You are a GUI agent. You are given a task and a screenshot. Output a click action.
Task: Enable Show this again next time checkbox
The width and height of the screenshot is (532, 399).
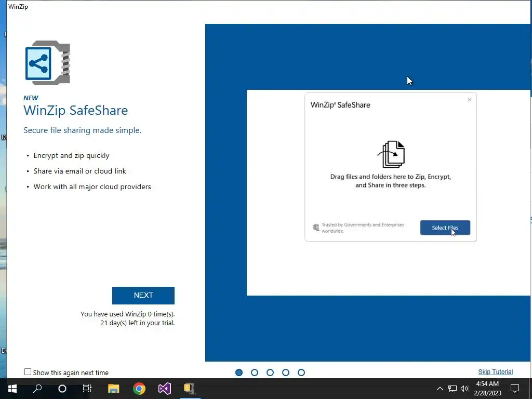pos(28,372)
